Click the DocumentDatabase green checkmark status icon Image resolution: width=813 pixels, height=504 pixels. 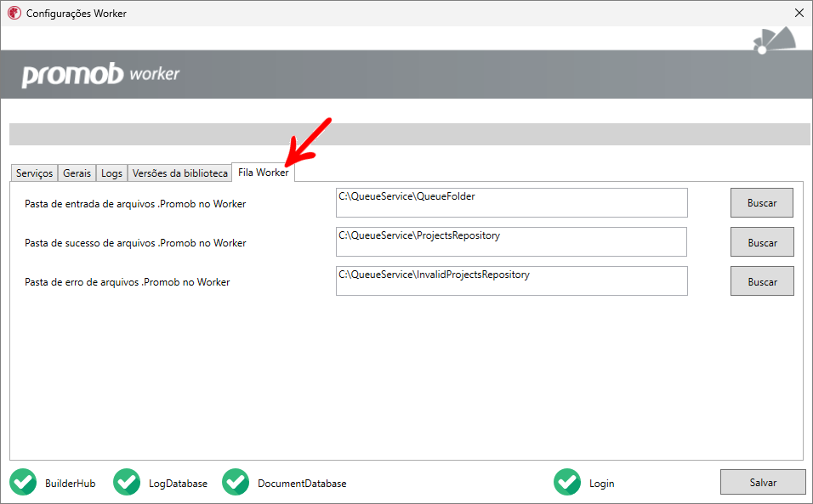[x=236, y=482]
